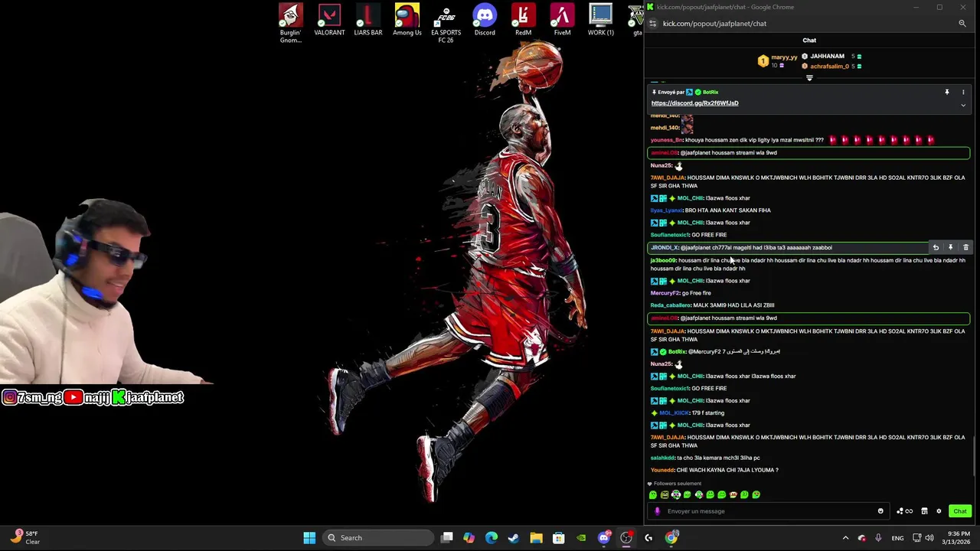The width and height of the screenshot is (980, 551).
Task: Open Microsoft Edge from taskbar
Action: (x=492, y=538)
